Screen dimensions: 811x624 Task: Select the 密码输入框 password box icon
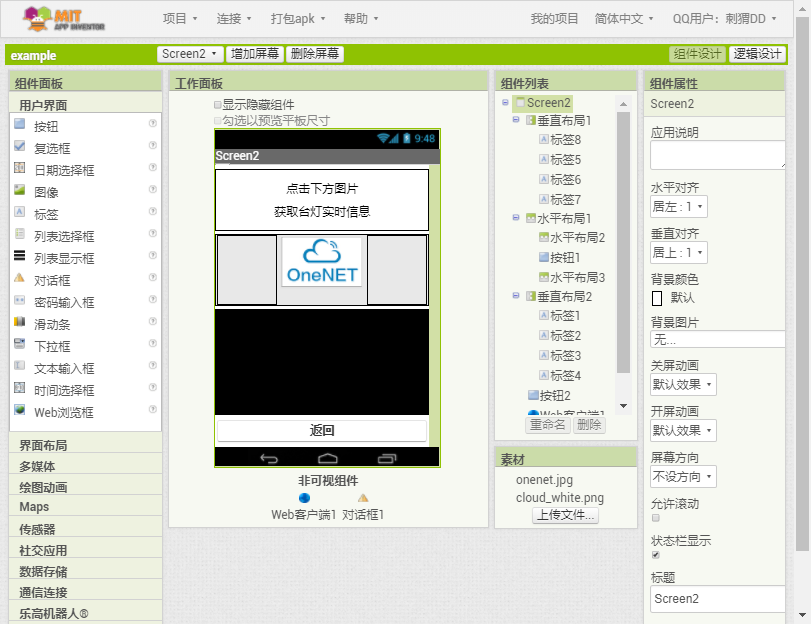tap(20, 300)
